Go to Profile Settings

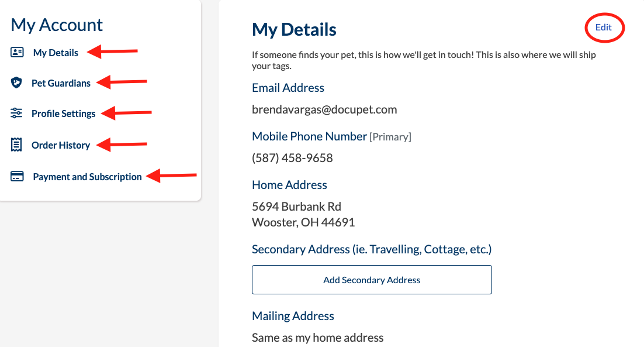click(x=63, y=114)
